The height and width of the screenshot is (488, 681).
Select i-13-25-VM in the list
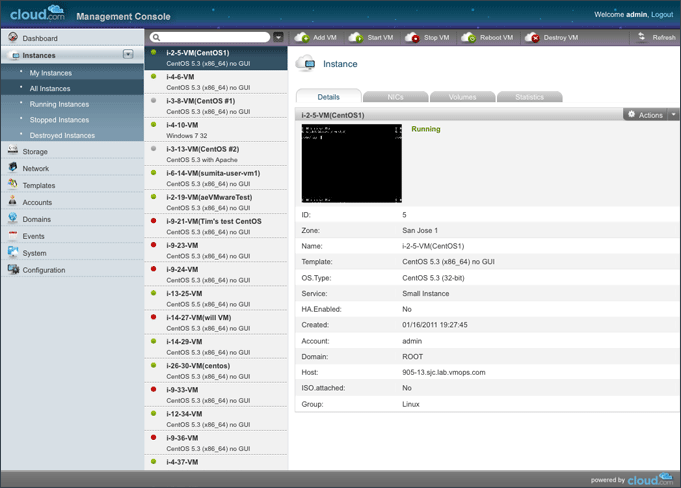click(216, 298)
